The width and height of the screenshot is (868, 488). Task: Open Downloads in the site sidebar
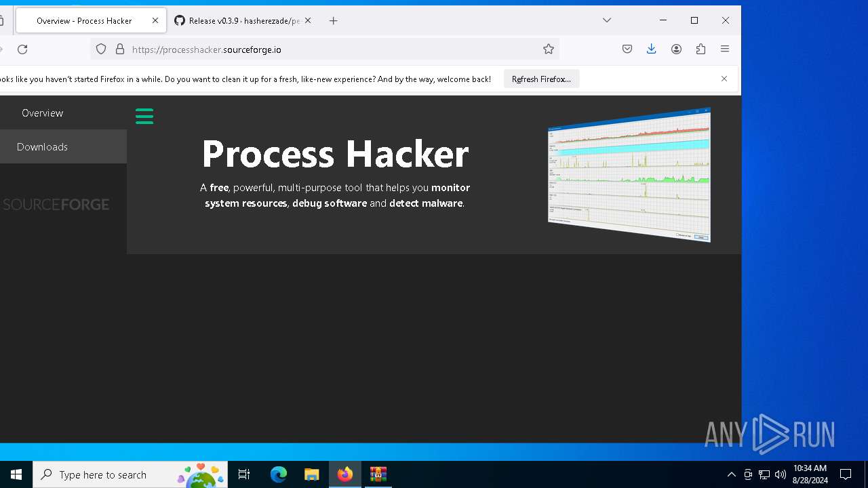pos(42,146)
